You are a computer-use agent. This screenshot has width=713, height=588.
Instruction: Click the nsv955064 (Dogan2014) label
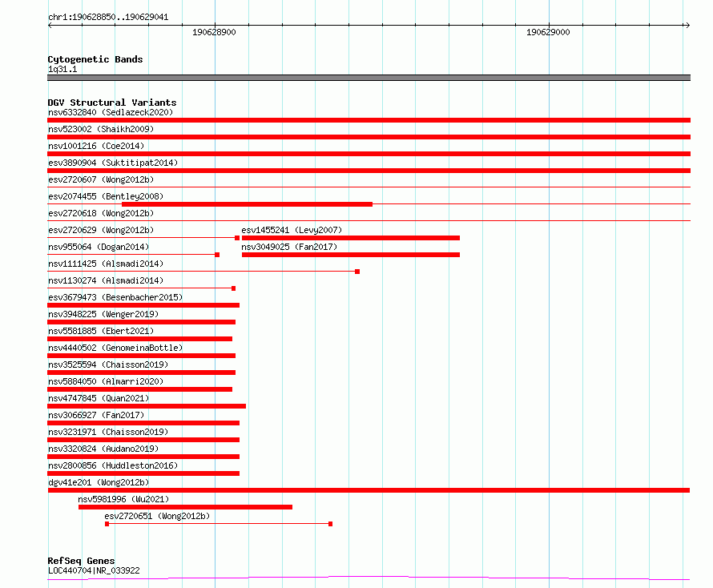tap(99, 247)
